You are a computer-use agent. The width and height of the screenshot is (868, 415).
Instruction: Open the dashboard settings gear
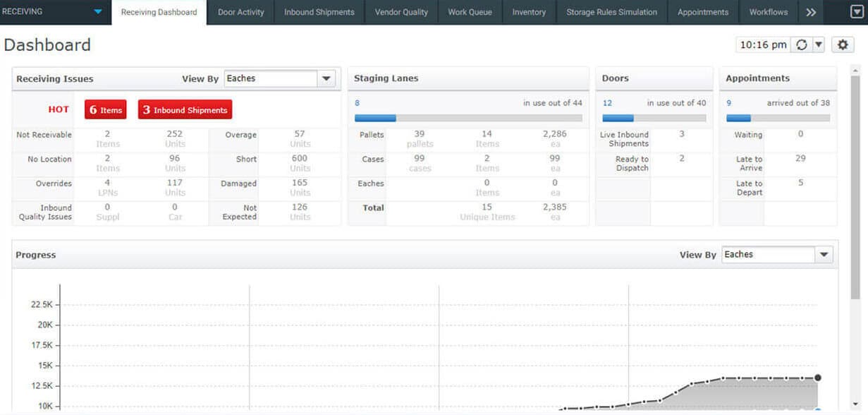pos(843,44)
